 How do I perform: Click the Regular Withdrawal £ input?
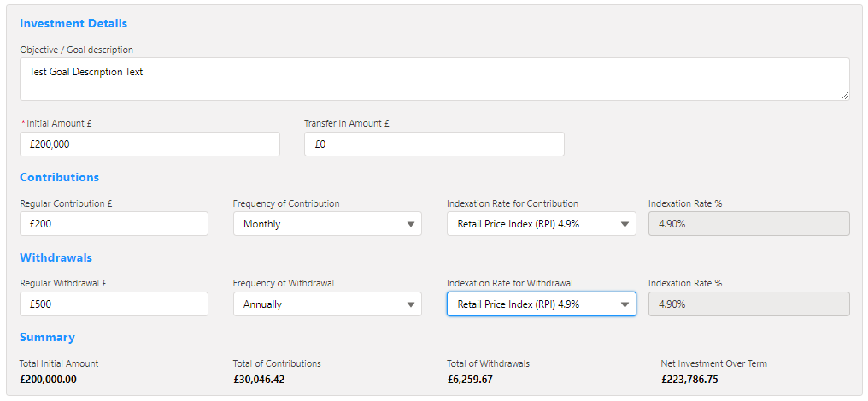pos(114,304)
